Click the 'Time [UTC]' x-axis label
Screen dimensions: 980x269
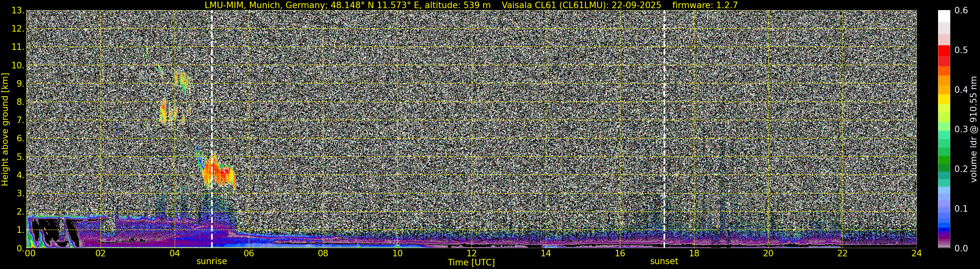(471, 262)
